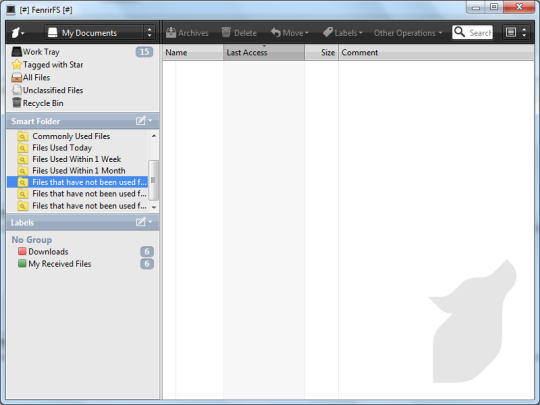Select Files Used Within 1 Week
The height and width of the screenshot is (405, 540).
(76, 159)
